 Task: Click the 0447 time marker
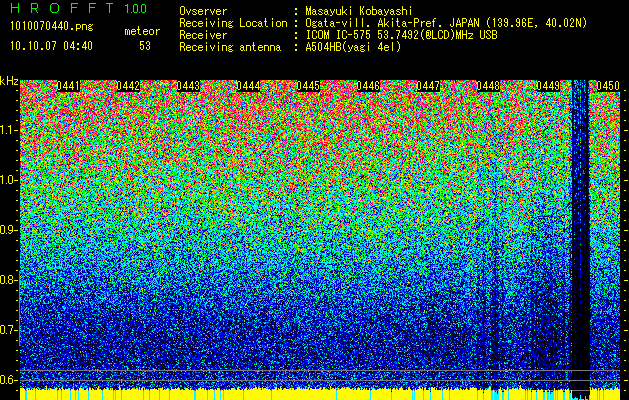point(428,86)
